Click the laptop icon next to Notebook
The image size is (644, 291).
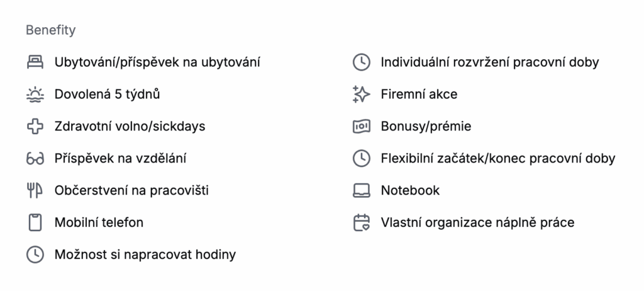coord(362,191)
